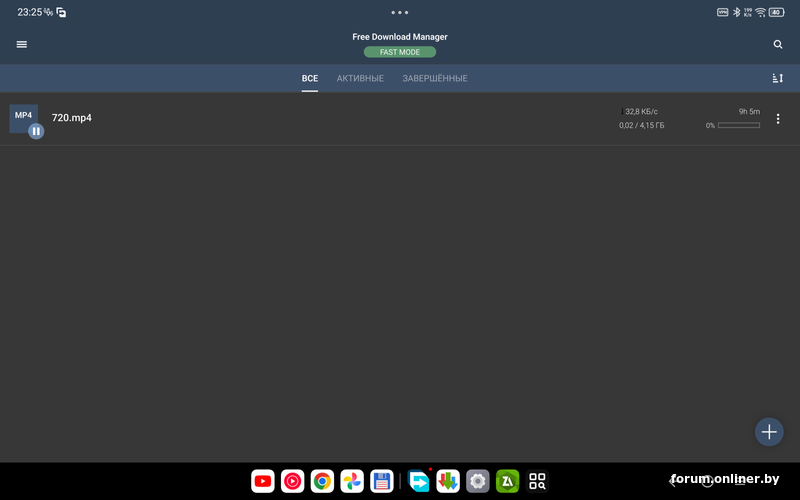The height and width of the screenshot is (500, 800).
Task: Open the YouTube app in the dock
Action: pyautogui.click(x=263, y=481)
